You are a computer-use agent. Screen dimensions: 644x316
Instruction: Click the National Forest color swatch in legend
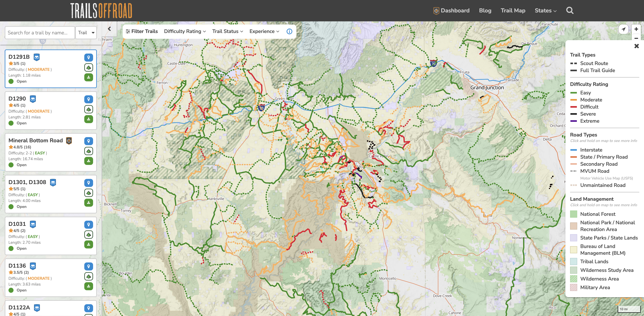point(574,214)
